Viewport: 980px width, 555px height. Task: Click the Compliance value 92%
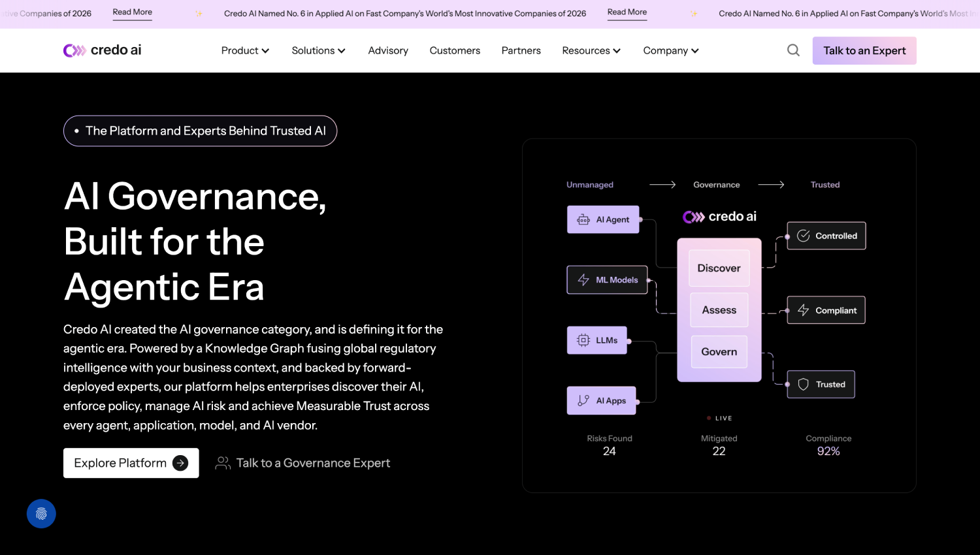[x=828, y=451]
